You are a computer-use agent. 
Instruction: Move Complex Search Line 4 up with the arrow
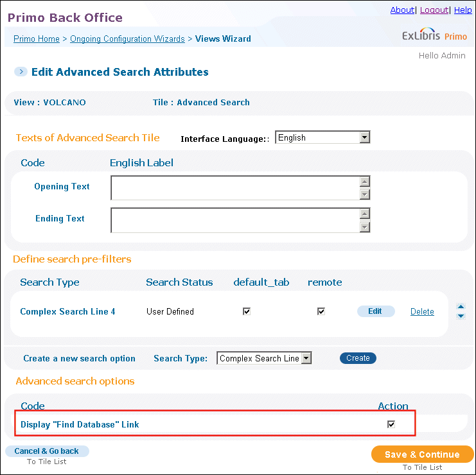tap(461, 307)
